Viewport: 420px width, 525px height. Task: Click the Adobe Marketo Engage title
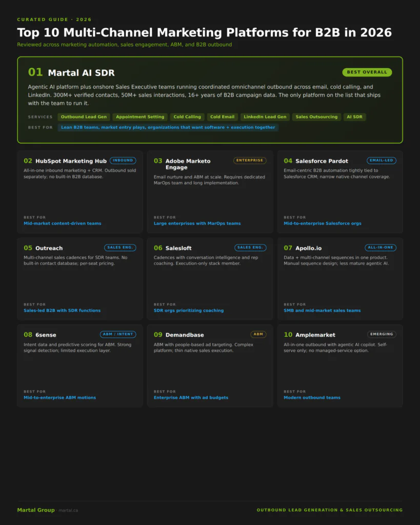pyautogui.click(x=188, y=164)
